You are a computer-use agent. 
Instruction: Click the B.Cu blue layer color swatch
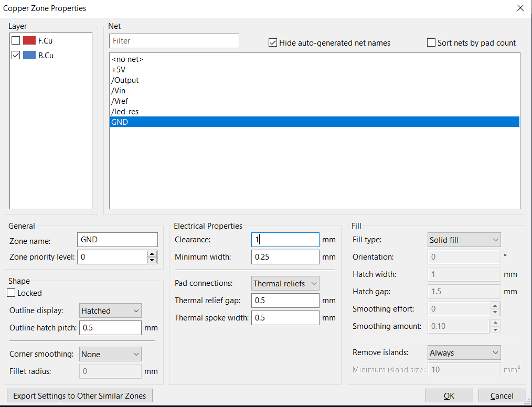click(29, 55)
